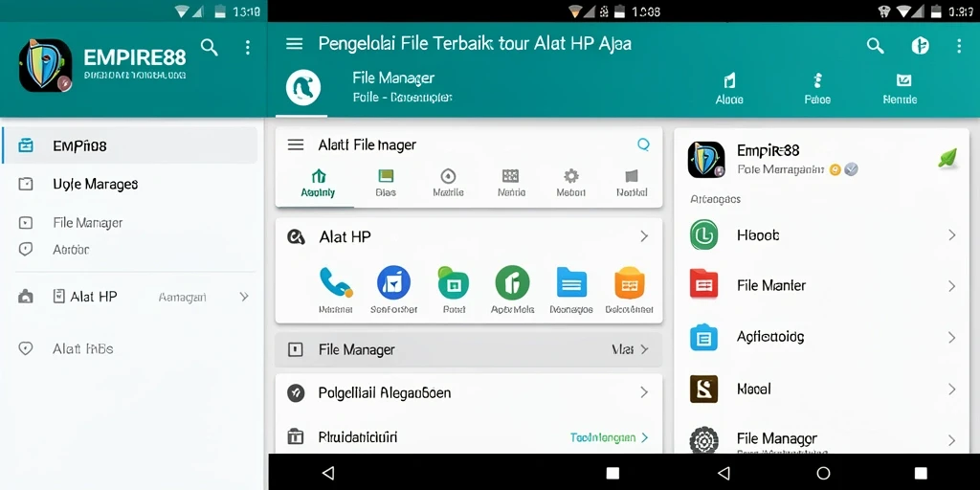Tap the round white icon beside toolbar search
Viewport: 980px width, 490px height.
pos(920,45)
